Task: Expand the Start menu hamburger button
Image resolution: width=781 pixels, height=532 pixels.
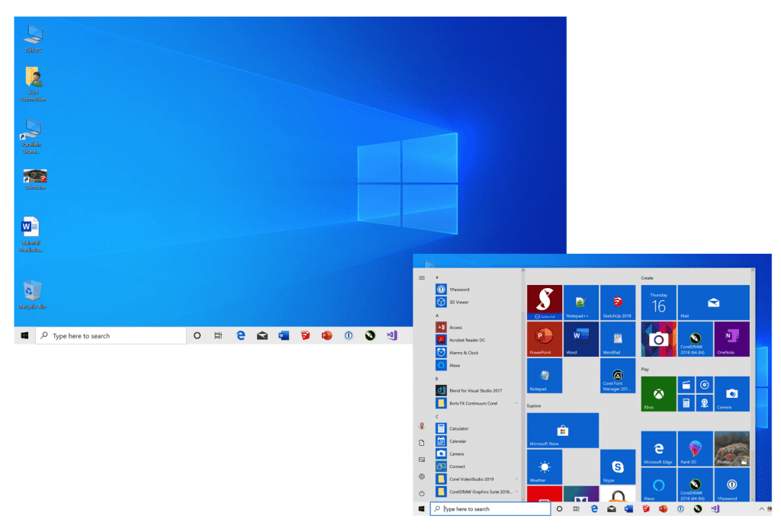Action: pyautogui.click(x=422, y=277)
